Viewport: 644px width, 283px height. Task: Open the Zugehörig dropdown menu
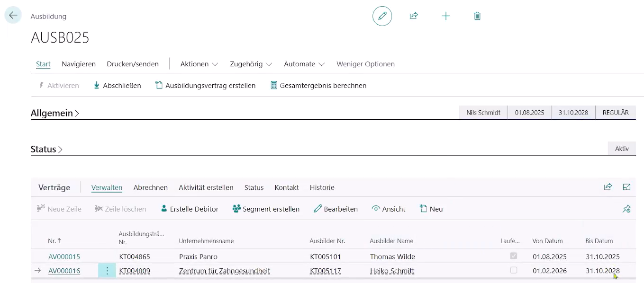click(251, 64)
